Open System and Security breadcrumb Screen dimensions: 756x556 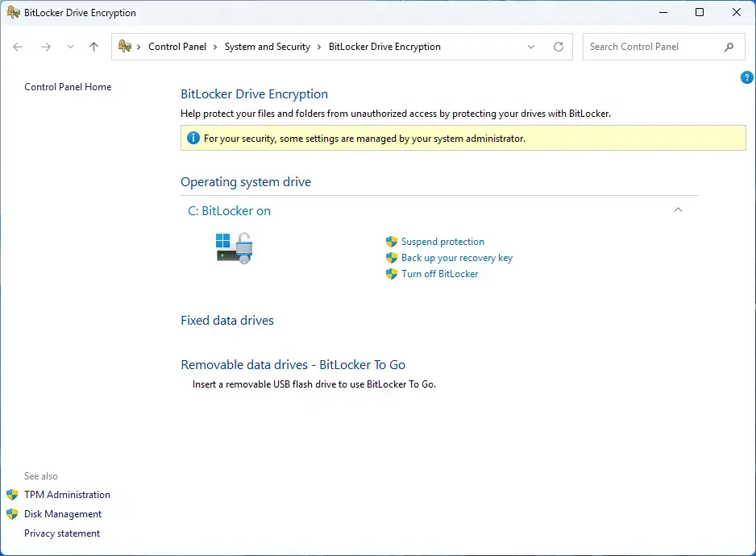(267, 47)
